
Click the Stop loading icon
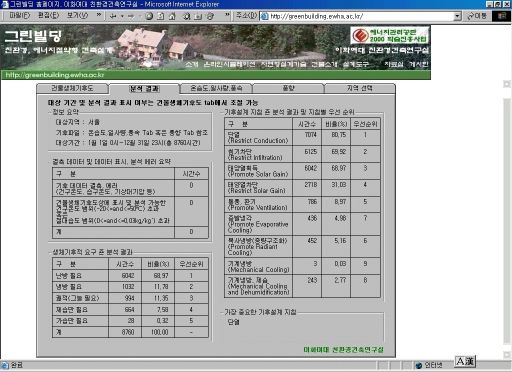tap(149, 16)
